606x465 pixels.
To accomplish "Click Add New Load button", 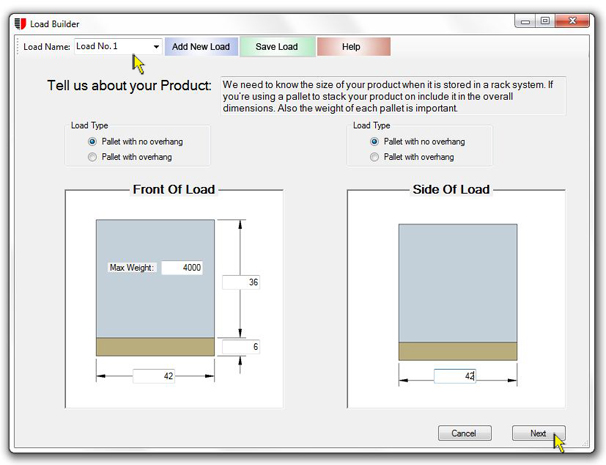I will pyautogui.click(x=201, y=47).
